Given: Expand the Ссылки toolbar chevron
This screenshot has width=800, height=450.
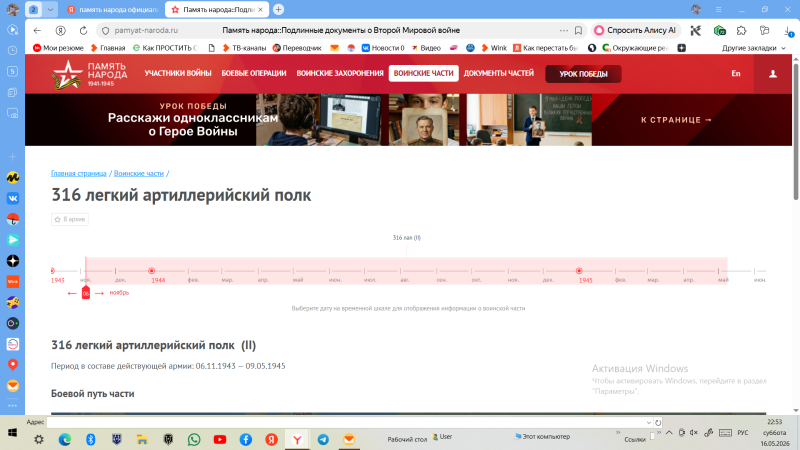Looking at the screenshot, I should coord(658,433).
